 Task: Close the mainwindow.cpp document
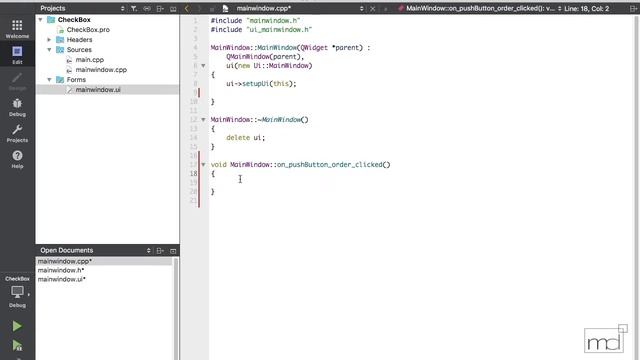373,8
